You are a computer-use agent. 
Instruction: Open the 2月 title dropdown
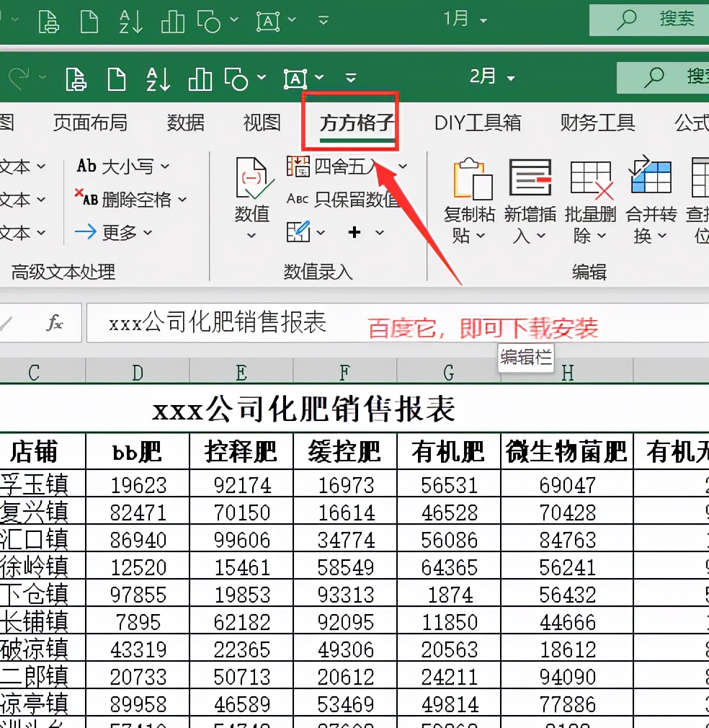pos(511,78)
